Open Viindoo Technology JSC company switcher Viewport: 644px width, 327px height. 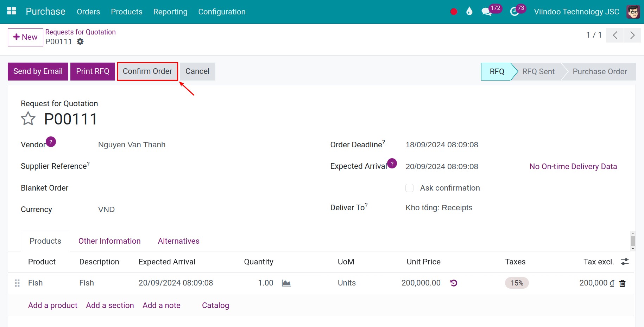point(576,12)
